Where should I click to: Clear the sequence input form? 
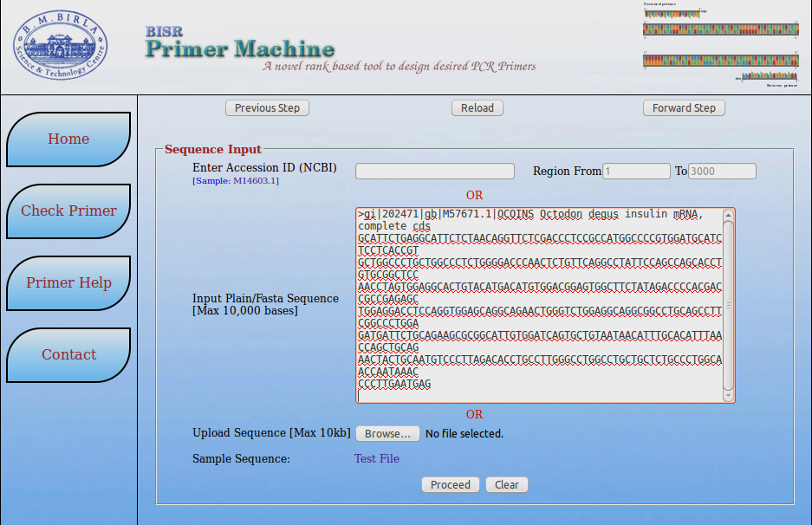click(506, 484)
